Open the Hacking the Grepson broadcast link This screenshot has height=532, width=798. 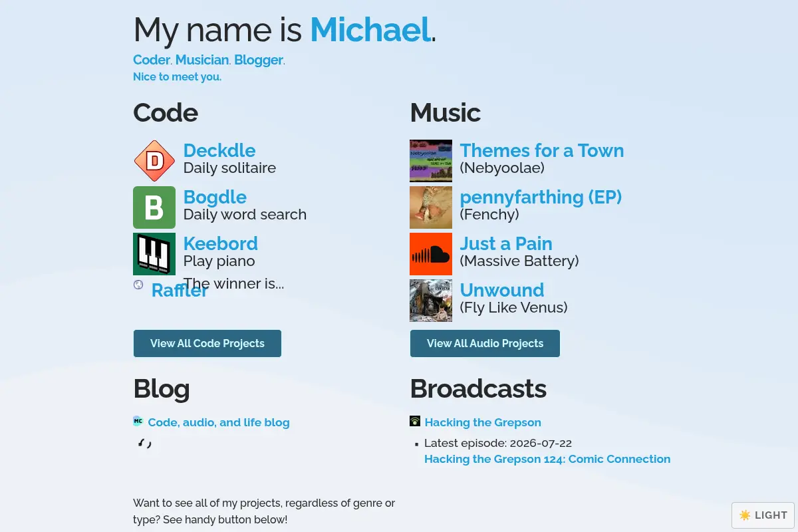tap(483, 422)
